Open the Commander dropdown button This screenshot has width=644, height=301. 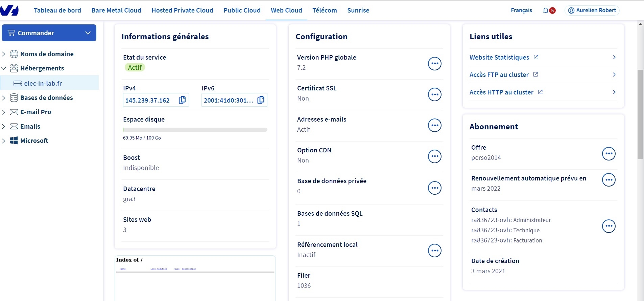(49, 33)
